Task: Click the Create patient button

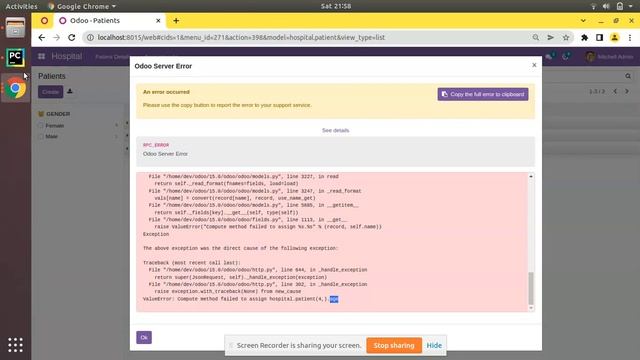Action: (51, 92)
